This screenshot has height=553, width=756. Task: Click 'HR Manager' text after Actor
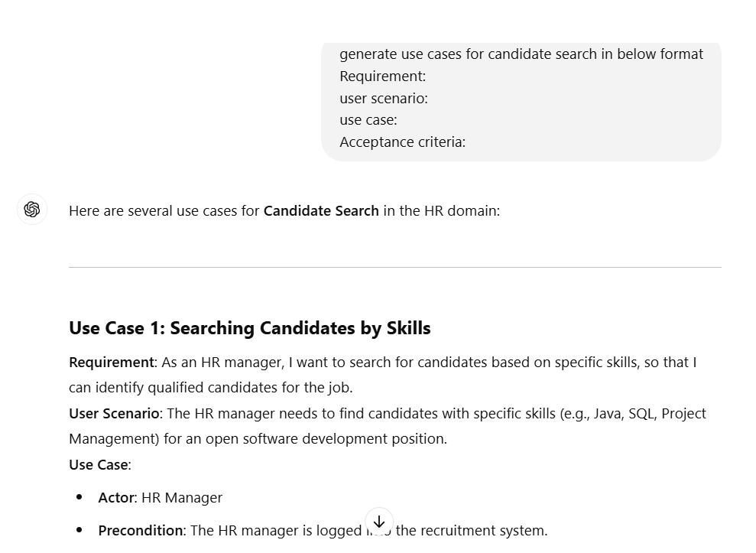[x=182, y=497]
